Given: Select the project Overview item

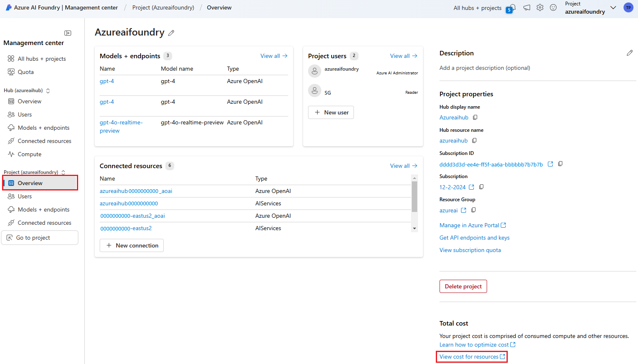Looking at the screenshot, I should (x=40, y=183).
